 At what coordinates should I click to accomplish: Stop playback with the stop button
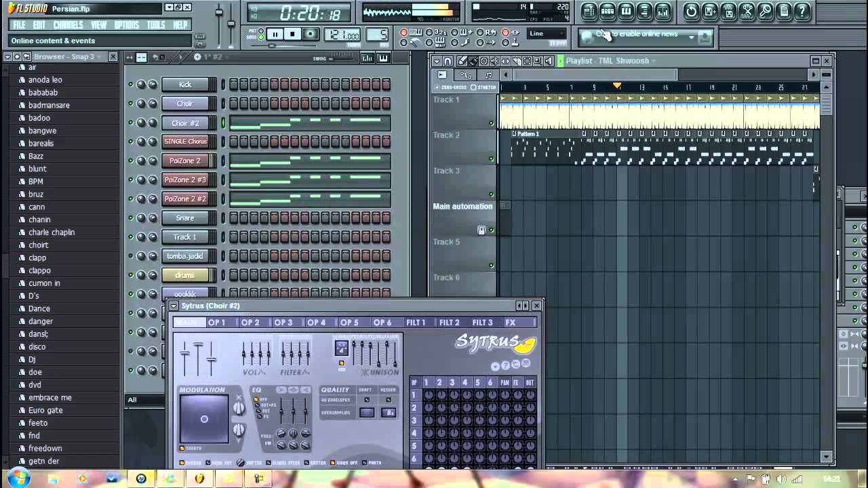click(292, 34)
